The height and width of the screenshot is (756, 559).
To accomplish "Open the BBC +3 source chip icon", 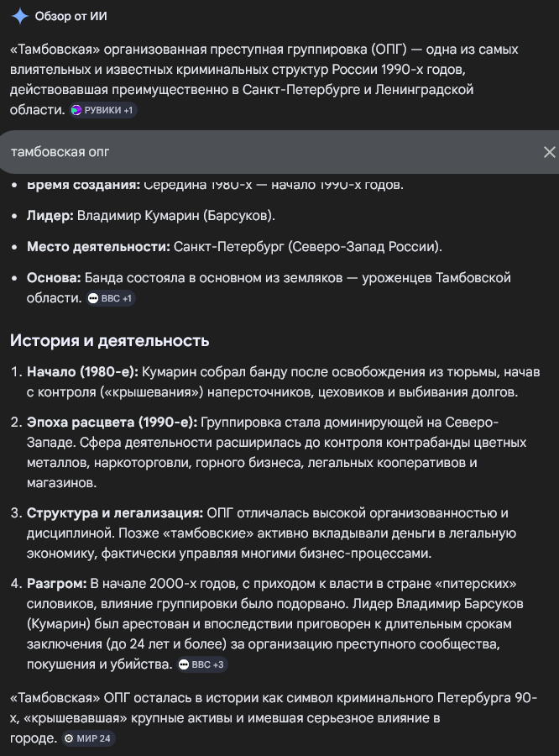I will (x=183, y=664).
